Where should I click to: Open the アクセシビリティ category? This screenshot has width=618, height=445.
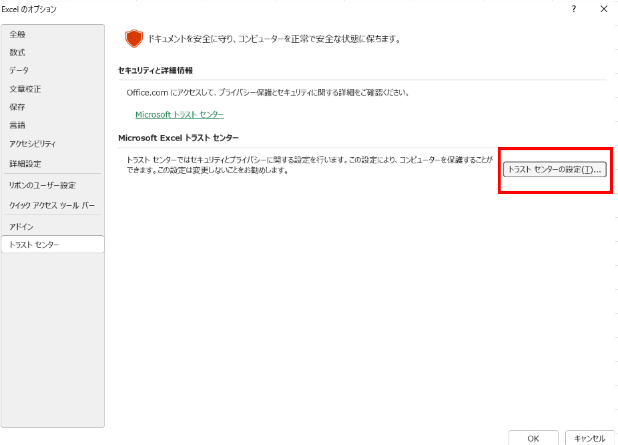[x=52, y=144]
